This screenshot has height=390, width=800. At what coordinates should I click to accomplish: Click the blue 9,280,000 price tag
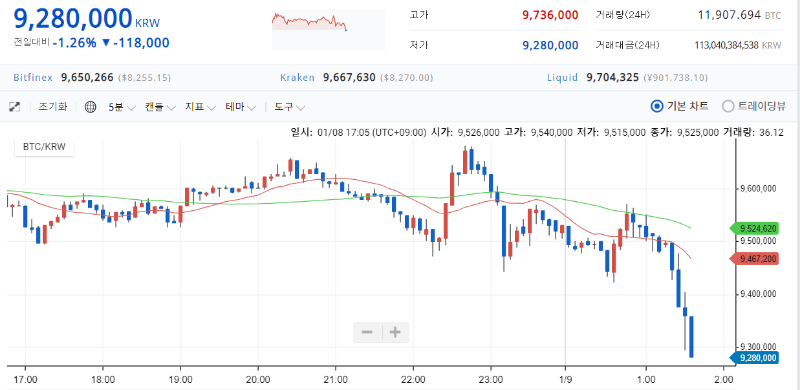click(754, 357)
